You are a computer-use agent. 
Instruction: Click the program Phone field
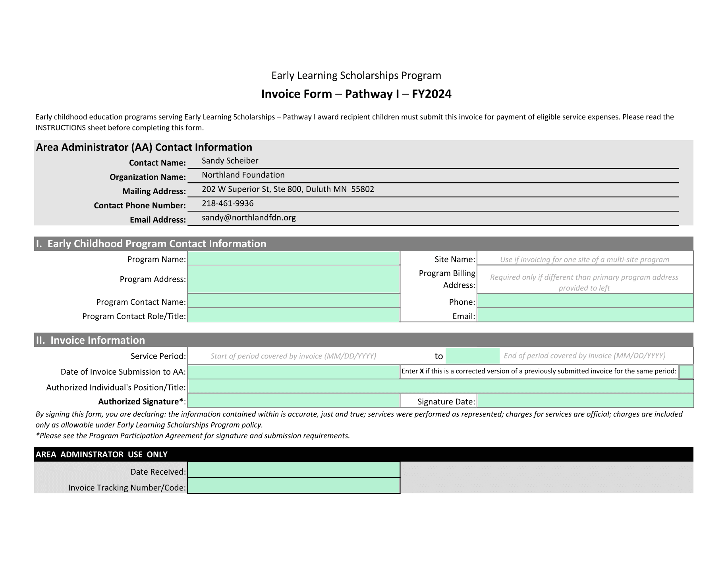(585, 301)
